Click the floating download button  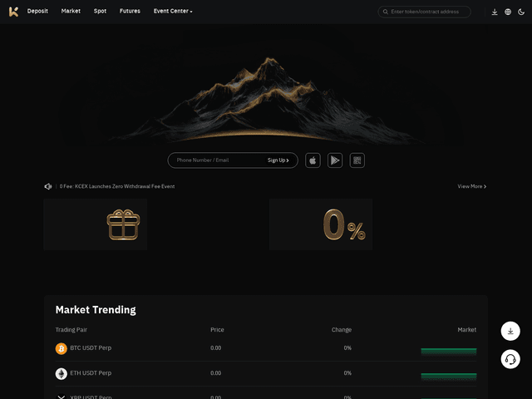click(x=510, y=331)
